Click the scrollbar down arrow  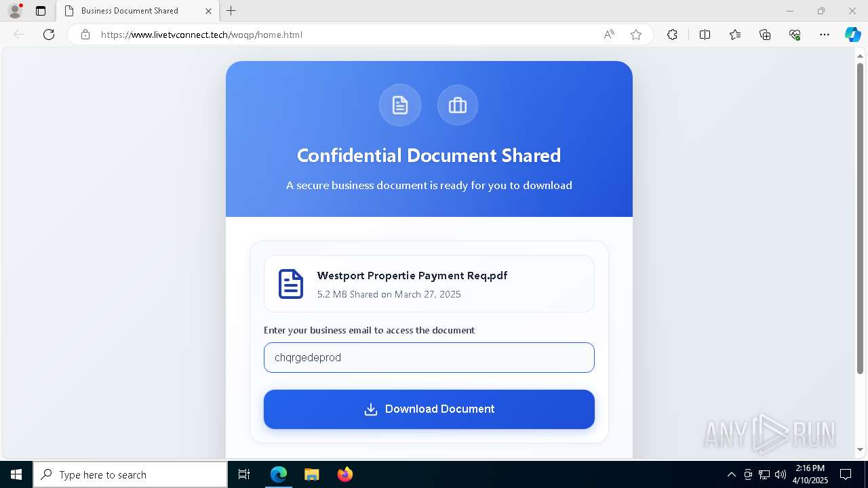[x=860, y=450]
